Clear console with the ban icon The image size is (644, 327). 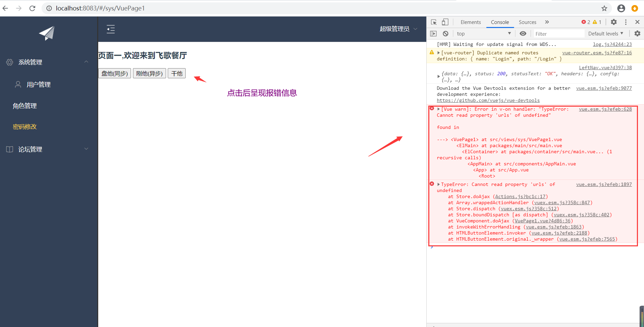tap(446, 33)
